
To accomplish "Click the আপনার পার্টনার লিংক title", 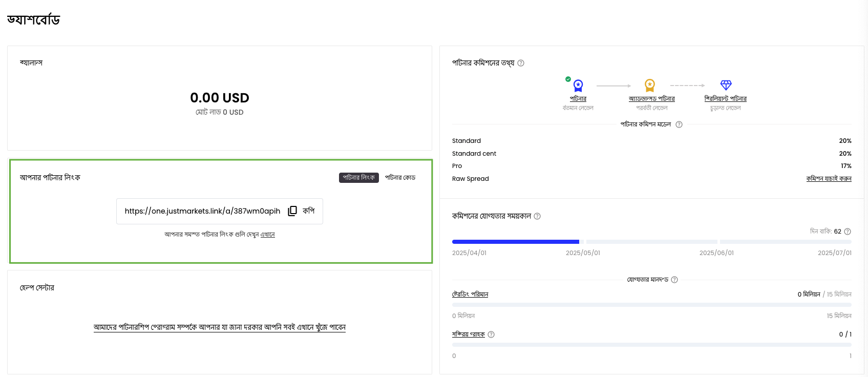I will pos(50,178).
